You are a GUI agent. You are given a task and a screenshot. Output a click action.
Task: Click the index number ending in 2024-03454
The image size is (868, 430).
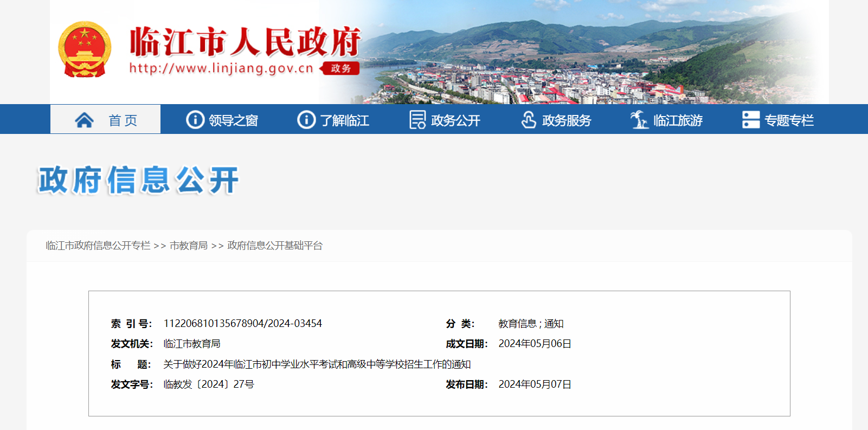point(242,324)
